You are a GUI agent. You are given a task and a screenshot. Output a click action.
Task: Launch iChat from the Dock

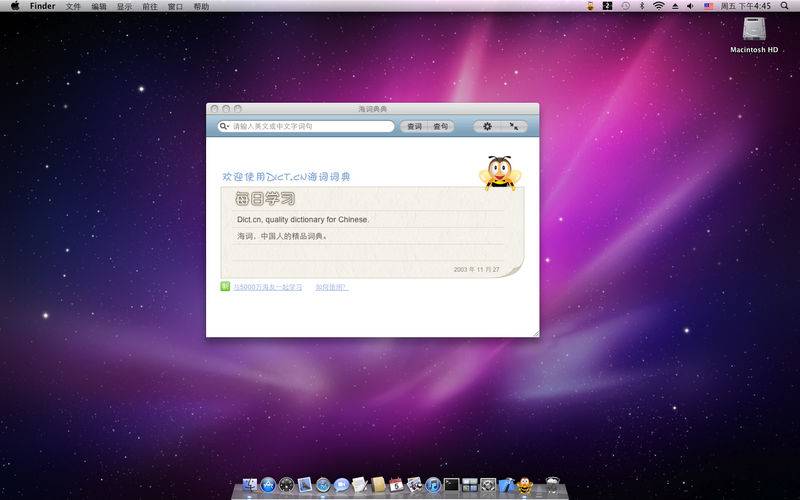tap(341, 484)
